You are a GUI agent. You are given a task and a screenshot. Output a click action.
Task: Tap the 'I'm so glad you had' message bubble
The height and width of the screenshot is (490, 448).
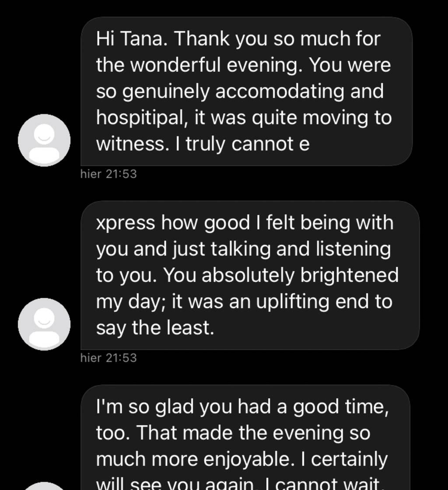pos(245,437)
